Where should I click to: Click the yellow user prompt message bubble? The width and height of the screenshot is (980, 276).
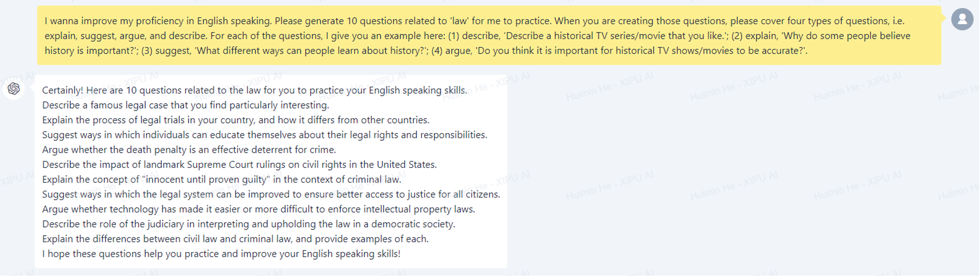click(x=489, y=35)
